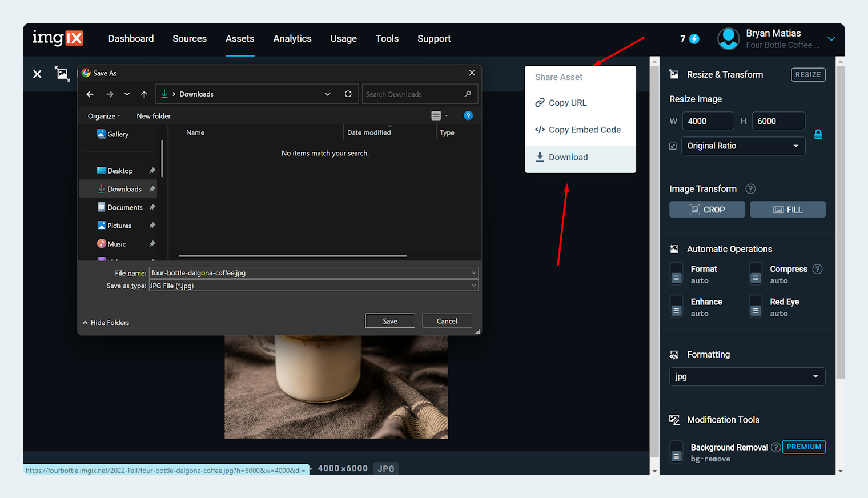Click the blue help icon in Save dialog
The width and height of the screenshot is (868, 498).
[x=468, y=116]
